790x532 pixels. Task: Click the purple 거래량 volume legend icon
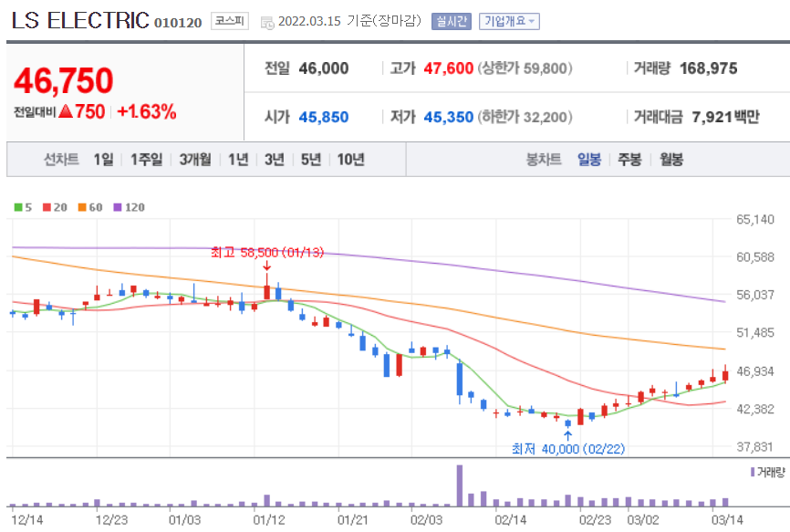coord(753,472)
